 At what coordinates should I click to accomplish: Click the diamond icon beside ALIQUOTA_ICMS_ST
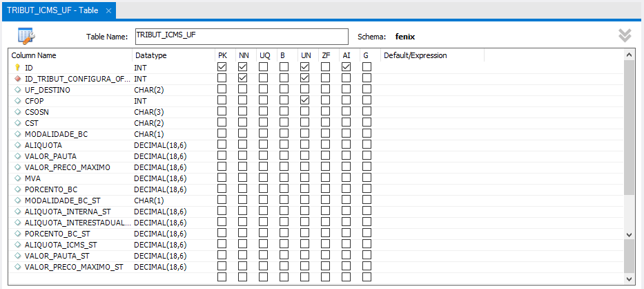point(17,245)
